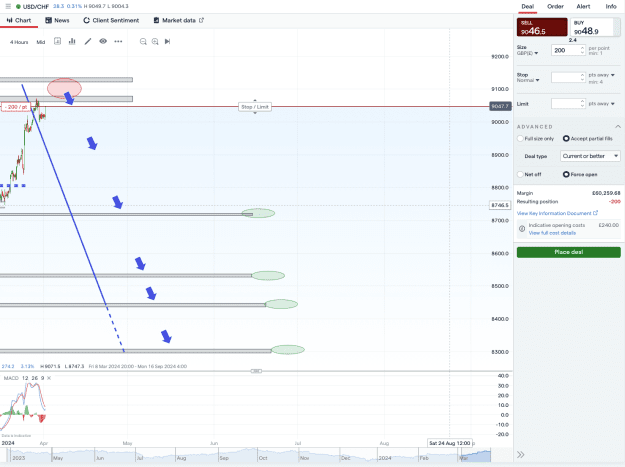Select the Deal ticket tab
The width and height of the screenshot is (625, 467).
[x=527, y=6]
